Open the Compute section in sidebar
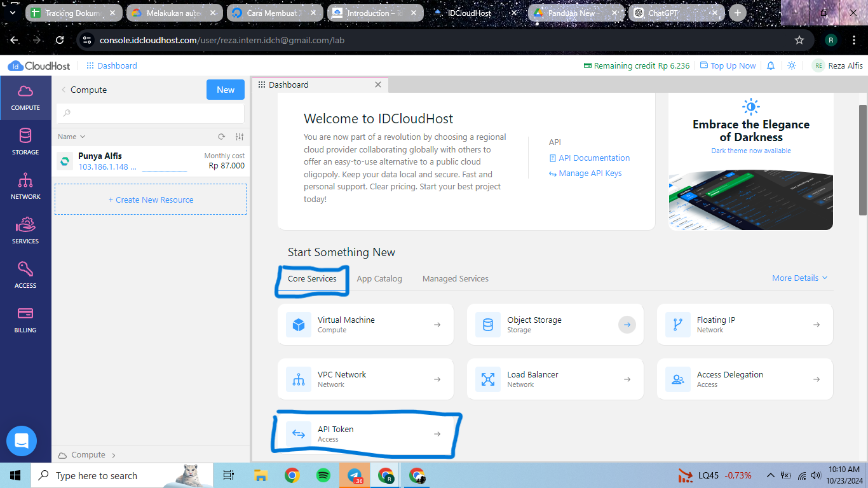Screen dimensions: 868x488 pyautogui.click(x=25, y=97)
